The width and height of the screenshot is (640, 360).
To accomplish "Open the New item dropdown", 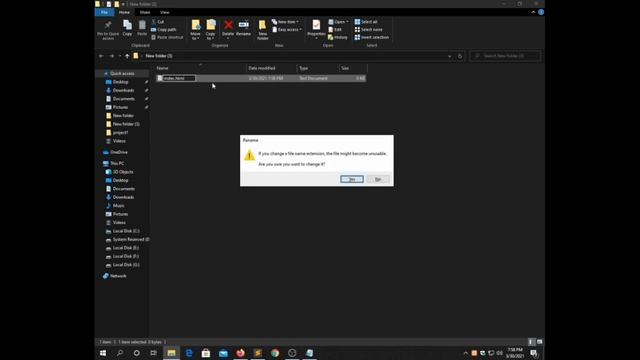I will pos(285,22).
